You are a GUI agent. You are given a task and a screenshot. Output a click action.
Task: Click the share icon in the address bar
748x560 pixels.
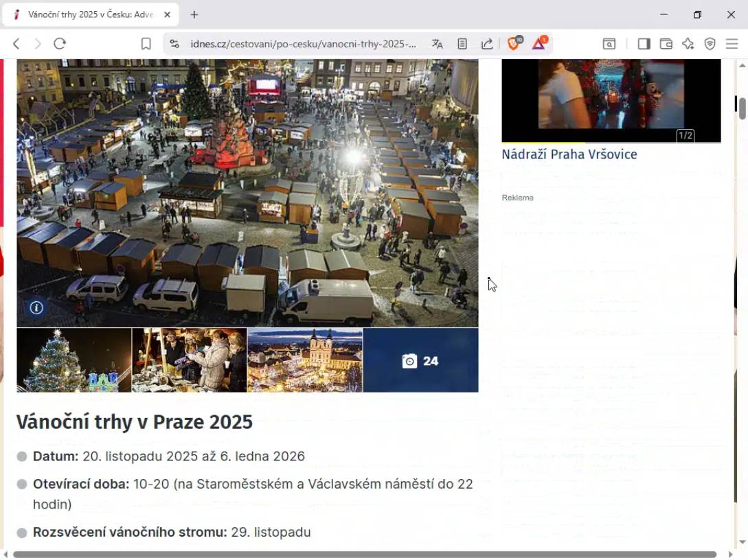point(487,44)
